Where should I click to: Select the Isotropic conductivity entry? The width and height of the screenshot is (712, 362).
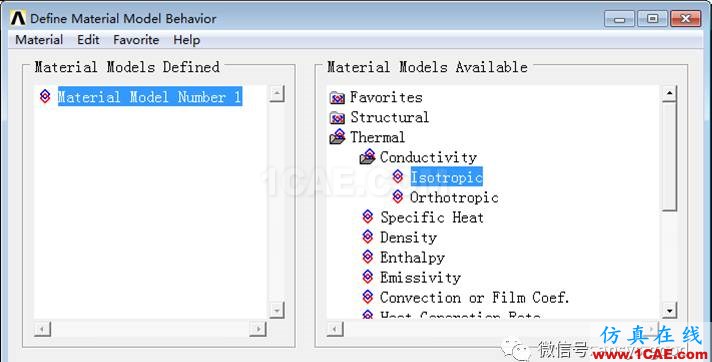pos(446,177)
